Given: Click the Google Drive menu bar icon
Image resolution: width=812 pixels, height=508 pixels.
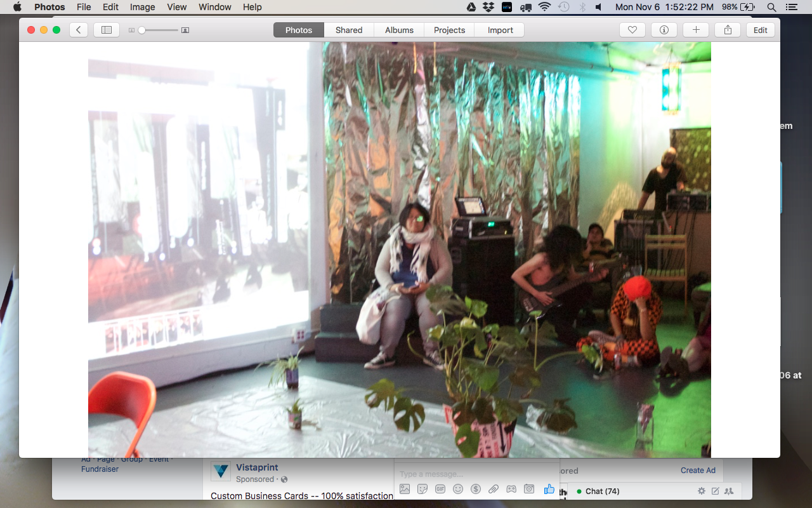Looking at the screenshot, I should tap(471, 7).
